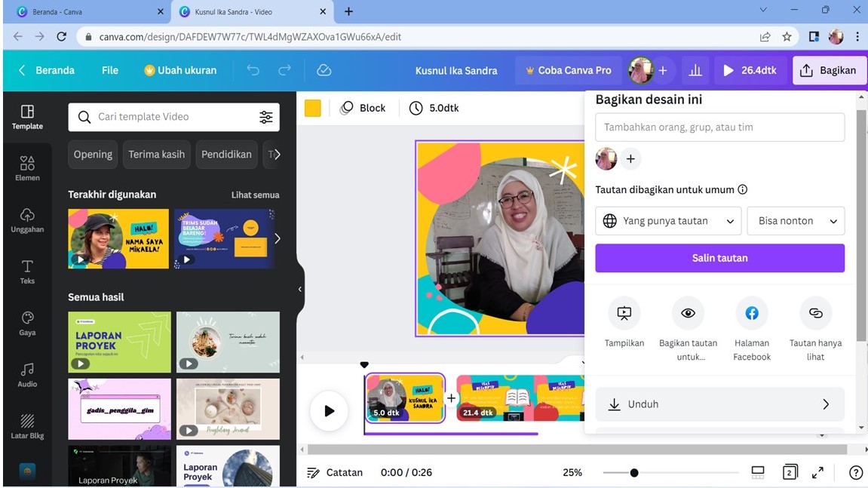Viewport: 868px width, 488px height.
Task: Open the Unggahan uploads panel
Action: pos(27,219)
